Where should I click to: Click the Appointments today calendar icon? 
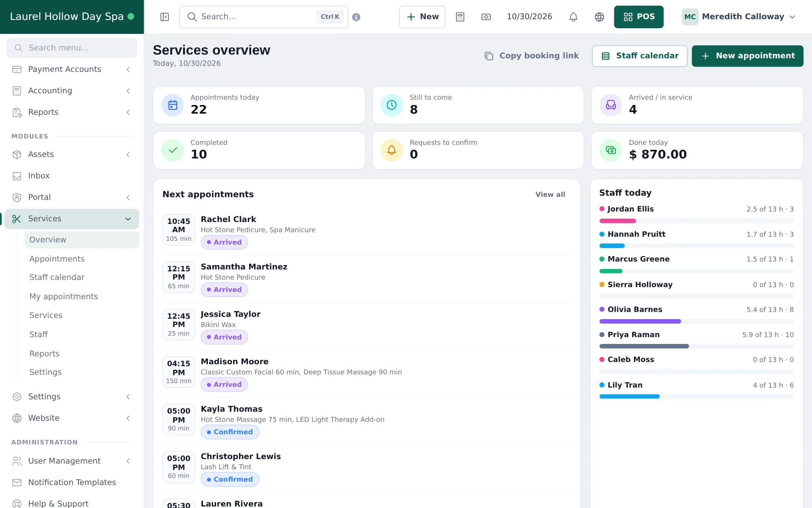coord(173,105)
